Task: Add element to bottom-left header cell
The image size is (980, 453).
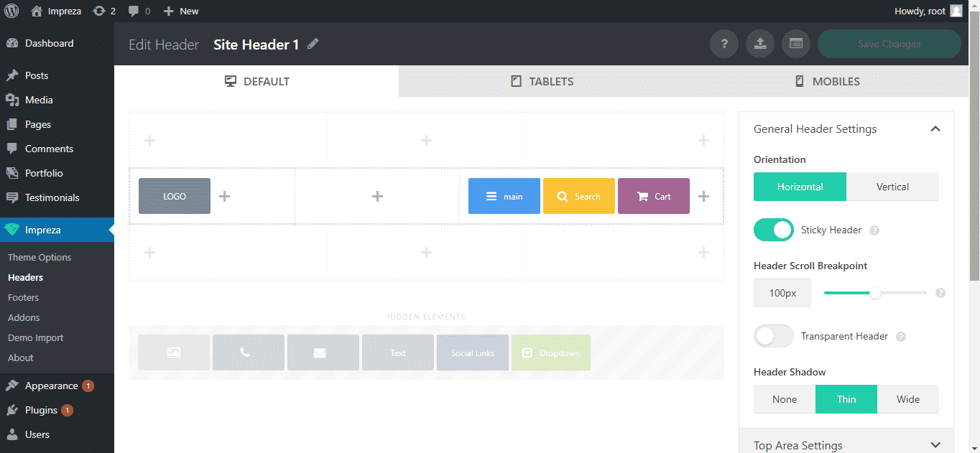Action: click(x=149, y=252)
